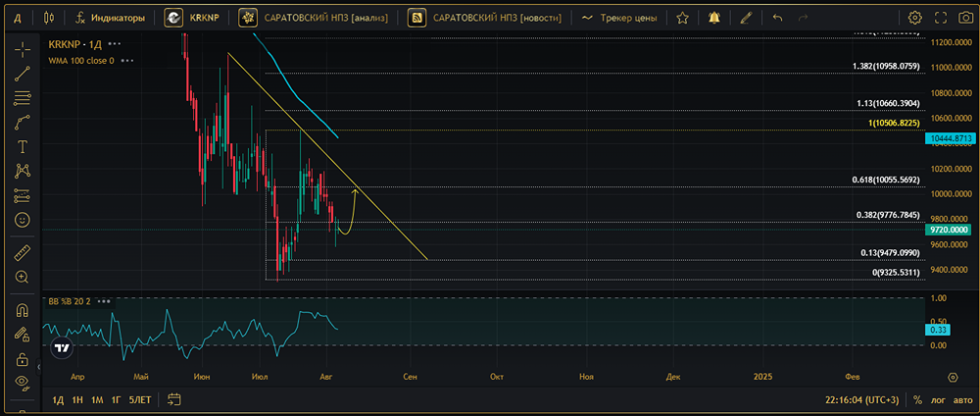
Task: Open the candlestick chart type dropdown
Action: pyautogui.click(x=50, y=18)
